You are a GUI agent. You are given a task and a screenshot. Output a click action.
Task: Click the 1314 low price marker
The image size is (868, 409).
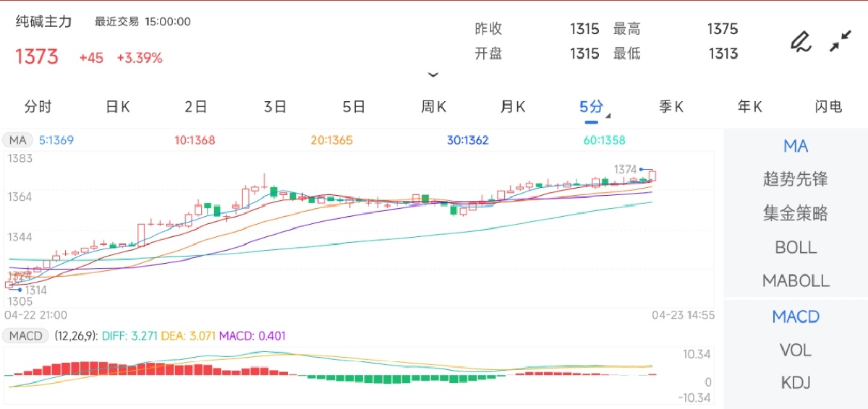click(x=35, y=290)
